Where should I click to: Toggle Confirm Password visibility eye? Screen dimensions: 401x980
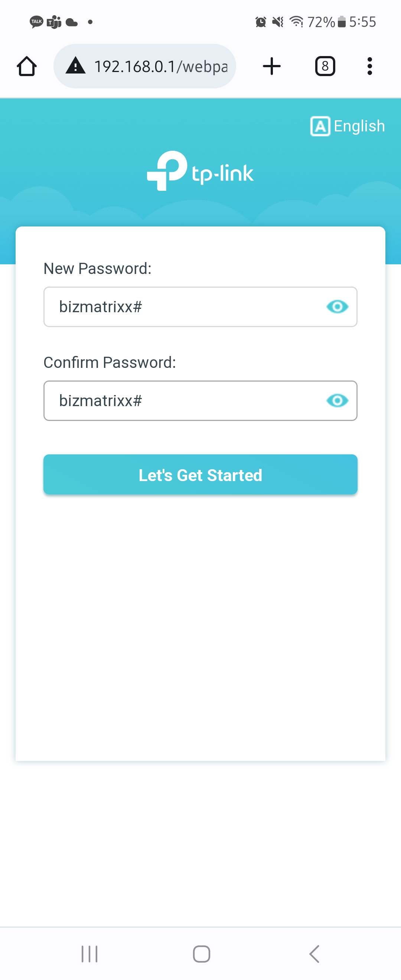point(337,401)
